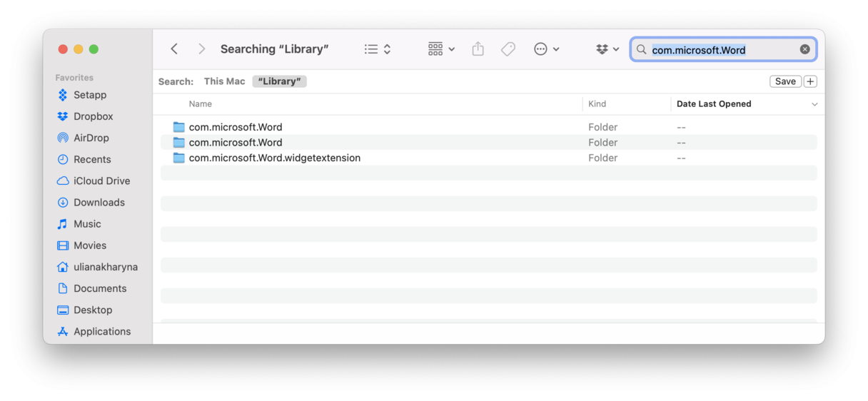The width and height of the screenshot is (868, 401).
Task: Open the ellipsis action menu
Action: [547, 49]
